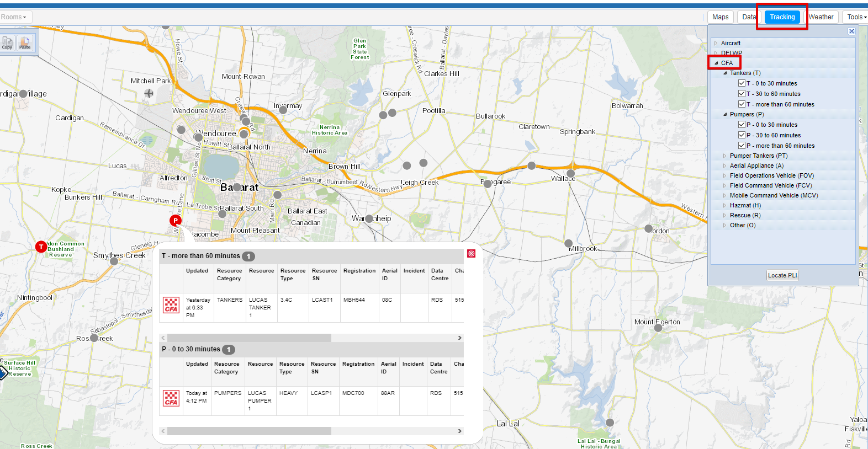Expand Hazmat (H) group
The width and height of the screenshot is (868, 449).
pyautogui.click(x=725, y=205)
